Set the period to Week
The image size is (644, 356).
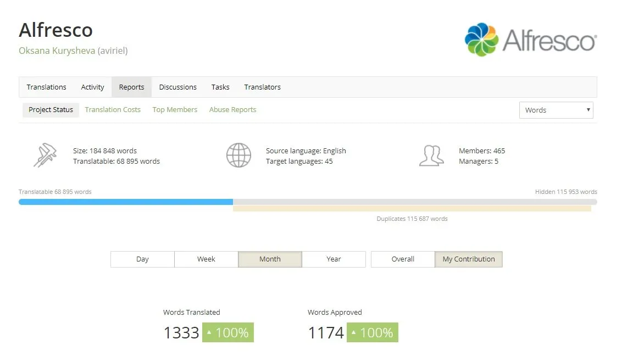click(206, 259)
